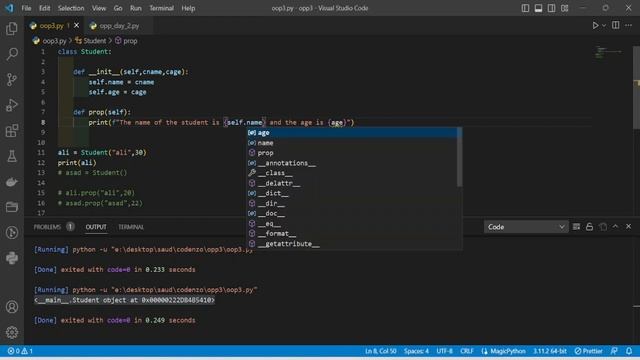Viewport: 640px width, 360px height.
Task: Close the bottom panel
Action: (x=629, y=227)
